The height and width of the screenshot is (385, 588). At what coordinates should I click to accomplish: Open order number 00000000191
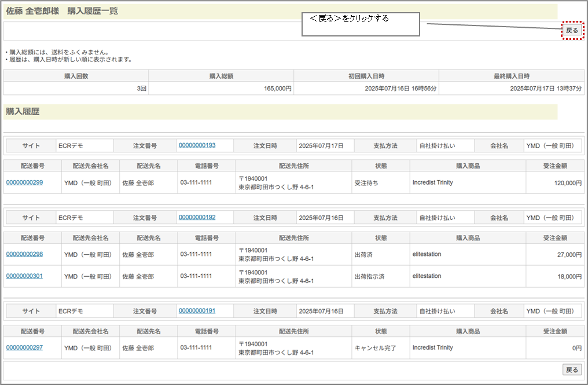click(x=197, y=311)
